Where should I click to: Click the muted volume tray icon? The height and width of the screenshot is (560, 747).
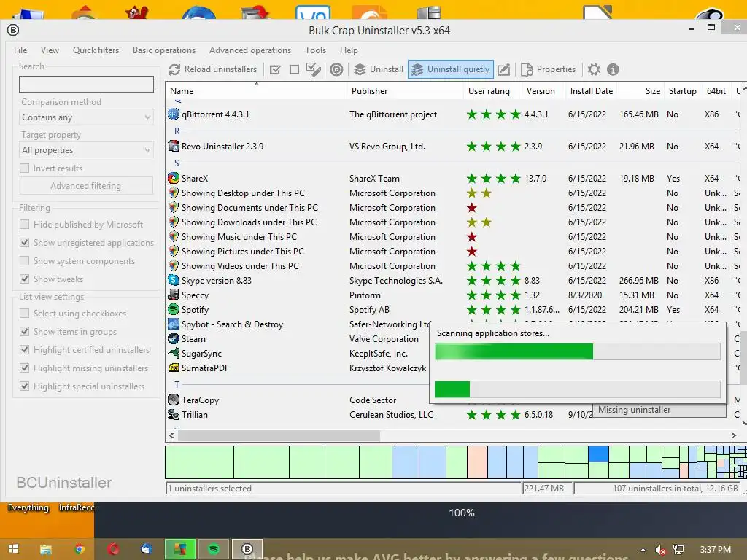(x=659, y=550)
